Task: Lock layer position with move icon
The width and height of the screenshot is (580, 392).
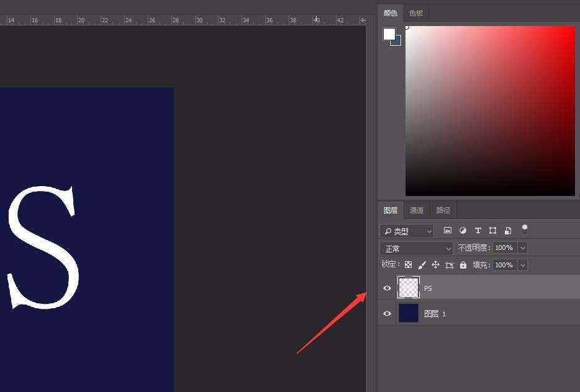Action: click(x=435, y=265)
